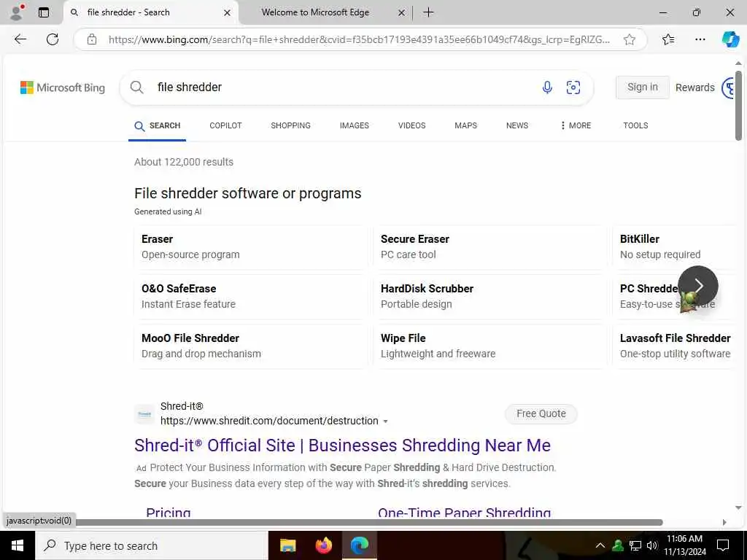Open the Edge profile icon
Viewport: 747px width, 560px height.
coord(17,12)
